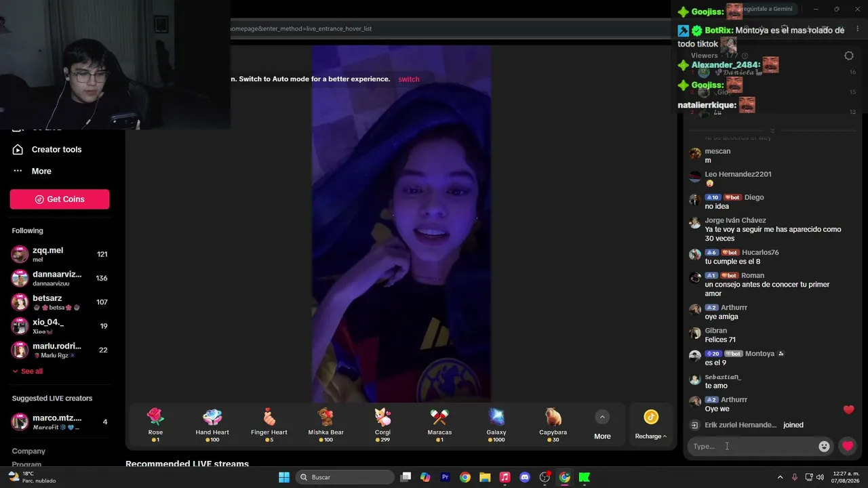This screenshot has width=868, height=488.
Task: Click username Hucarlos76 in chat
Action: [760, 252]
